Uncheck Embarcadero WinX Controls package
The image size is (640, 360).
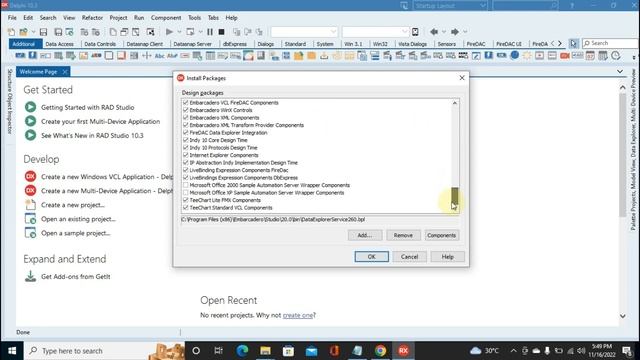tap(186, 110)
